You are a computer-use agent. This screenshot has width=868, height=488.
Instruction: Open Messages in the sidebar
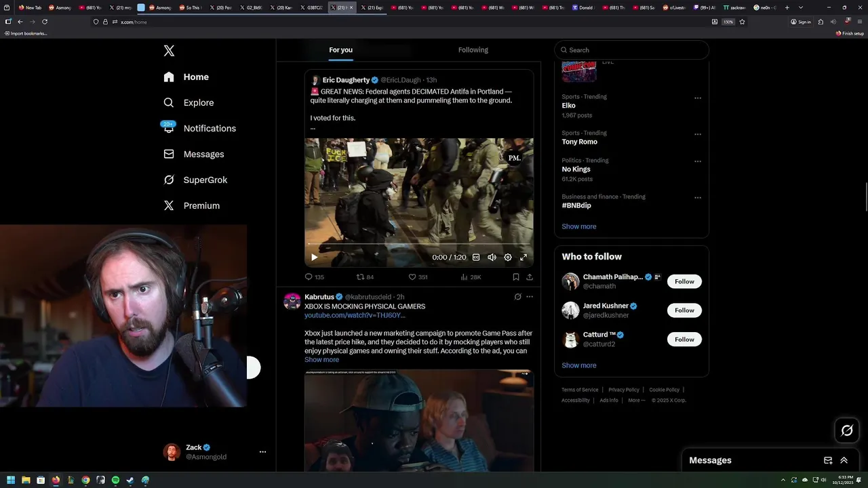click(193, 155)
